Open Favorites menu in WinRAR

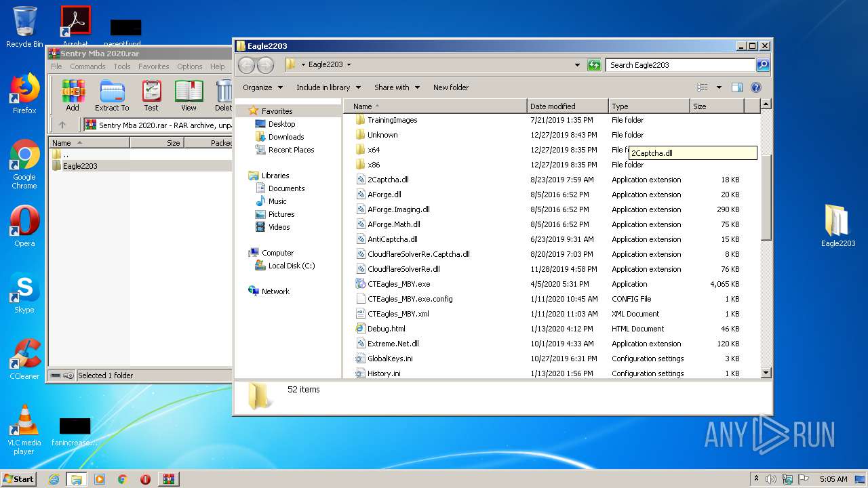tap(154, 66)
